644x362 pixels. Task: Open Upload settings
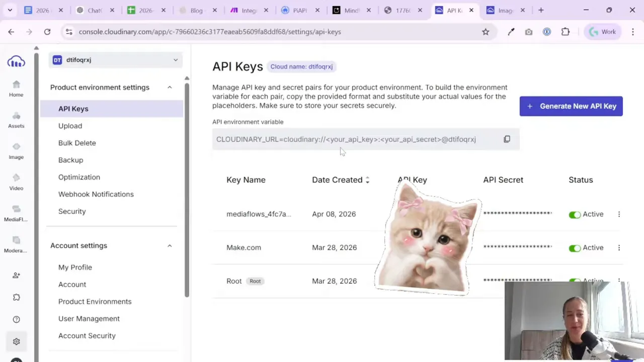pos(70,126)
